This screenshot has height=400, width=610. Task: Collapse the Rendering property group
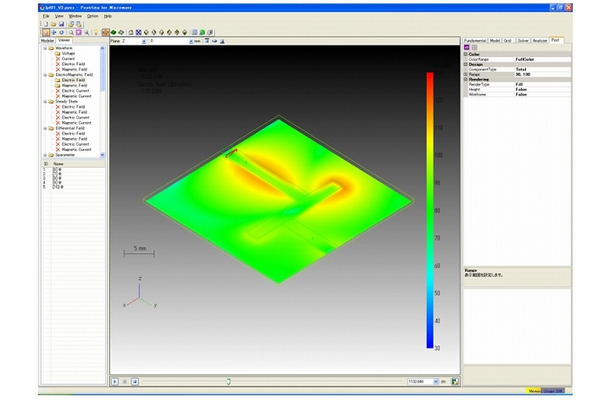point(466,79)
